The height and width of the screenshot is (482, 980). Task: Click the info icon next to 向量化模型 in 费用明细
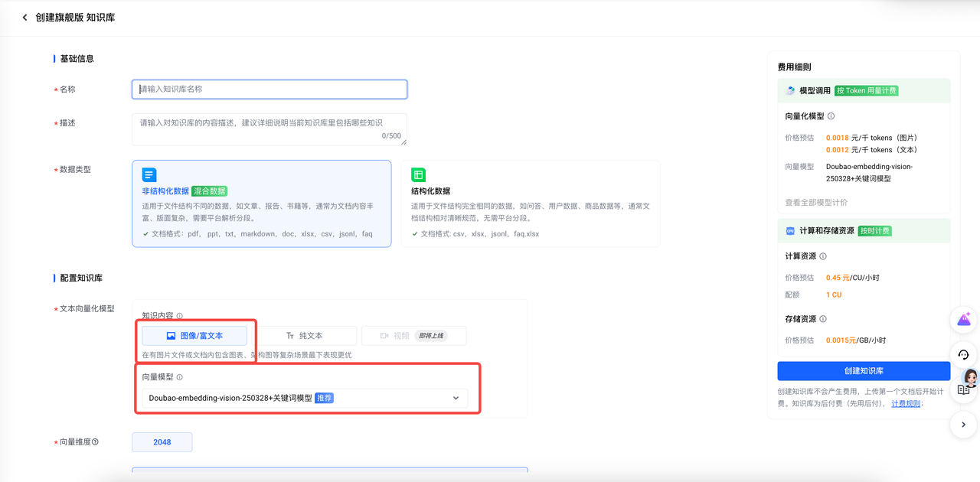(831, 116)
